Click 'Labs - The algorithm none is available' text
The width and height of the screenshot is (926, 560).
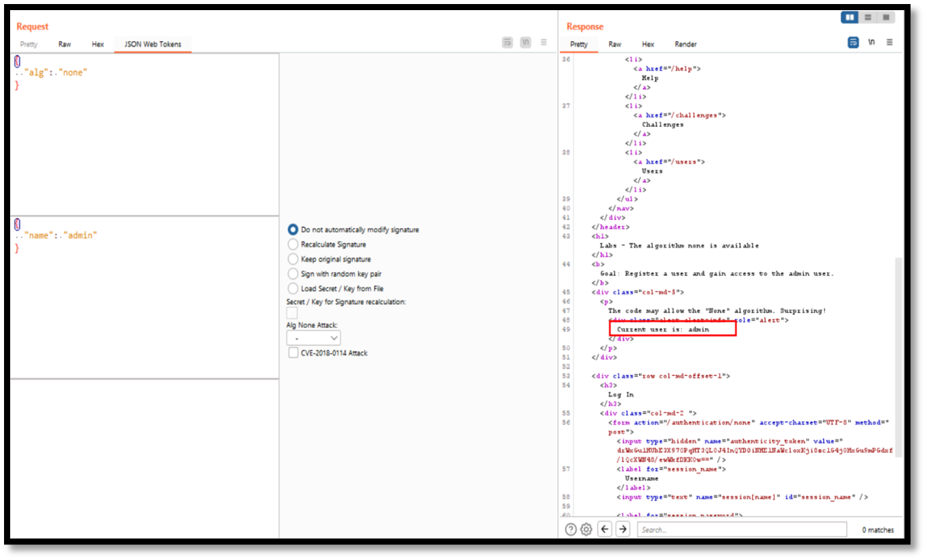(x=680, y=246)
